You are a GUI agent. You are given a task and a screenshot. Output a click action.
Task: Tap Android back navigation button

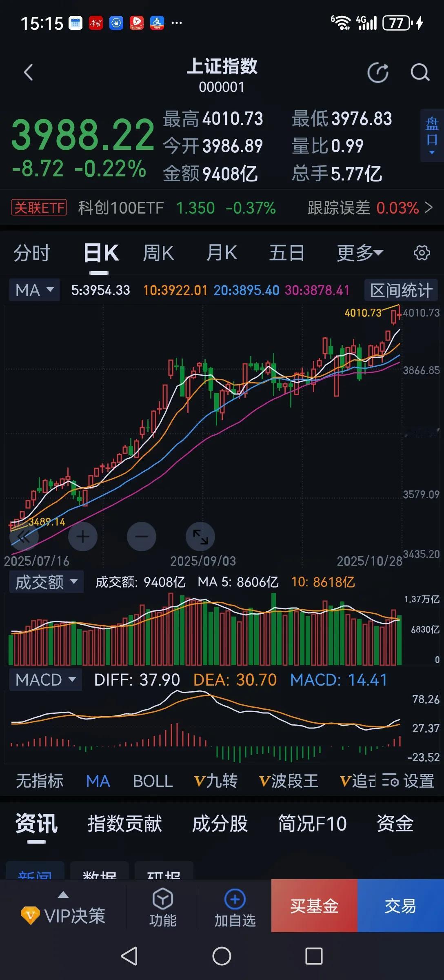click(129, 956)
